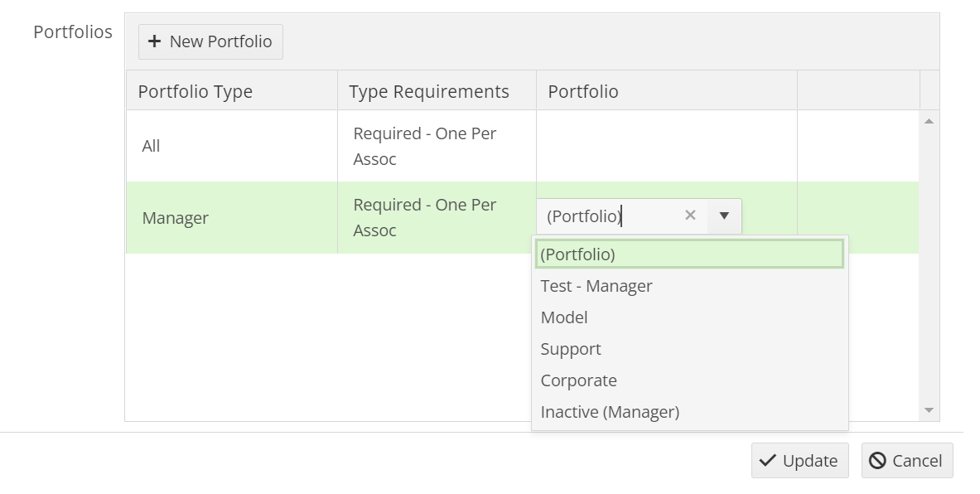Click the All portfolio type row
The height and width of the screenshot is (494, 980).
(232, 146)
